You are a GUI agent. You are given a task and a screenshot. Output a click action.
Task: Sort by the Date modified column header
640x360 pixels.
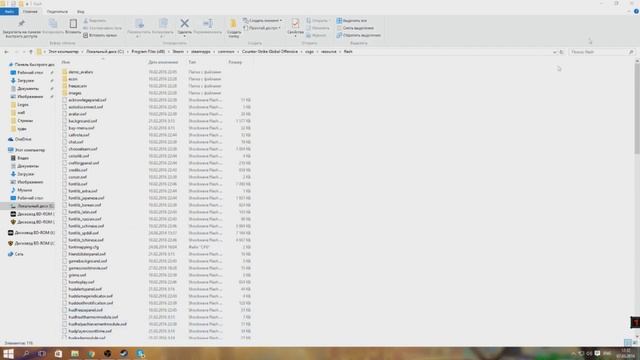coord(163,62)
